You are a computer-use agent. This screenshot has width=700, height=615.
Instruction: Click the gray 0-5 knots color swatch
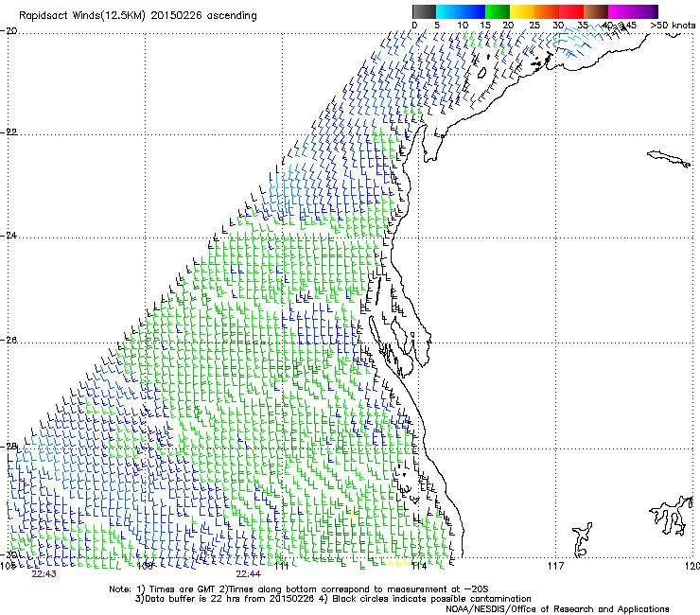pyautogui.click(x=424, y=11)
